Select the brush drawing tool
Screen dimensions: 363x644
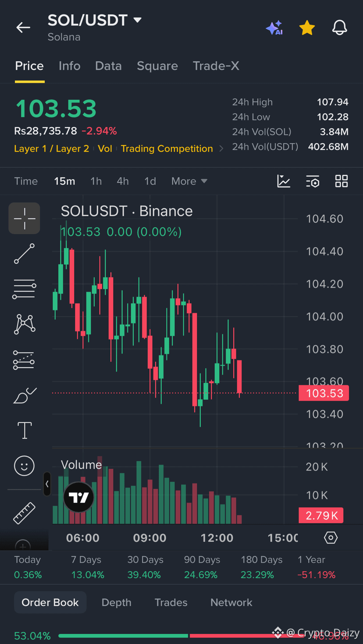pyautogui.click(x=25, y=395)
